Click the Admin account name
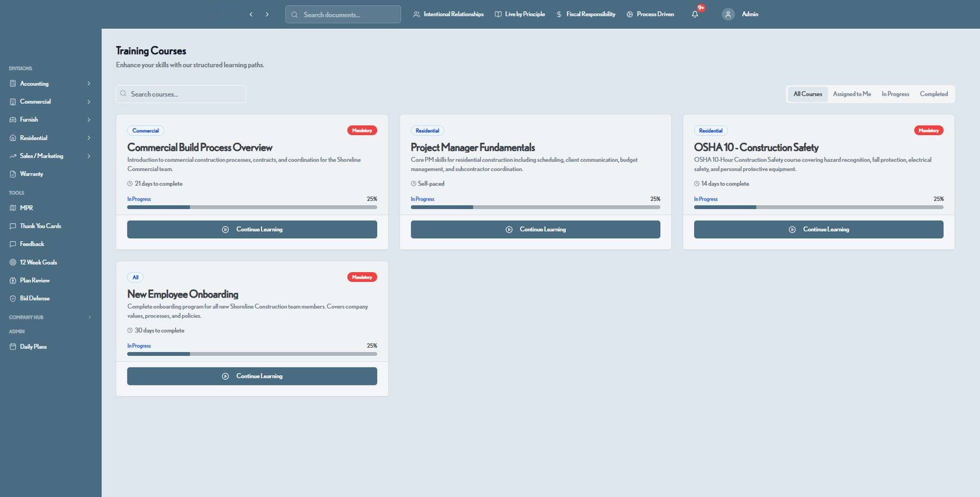The image size is (980, 497). 750,14
